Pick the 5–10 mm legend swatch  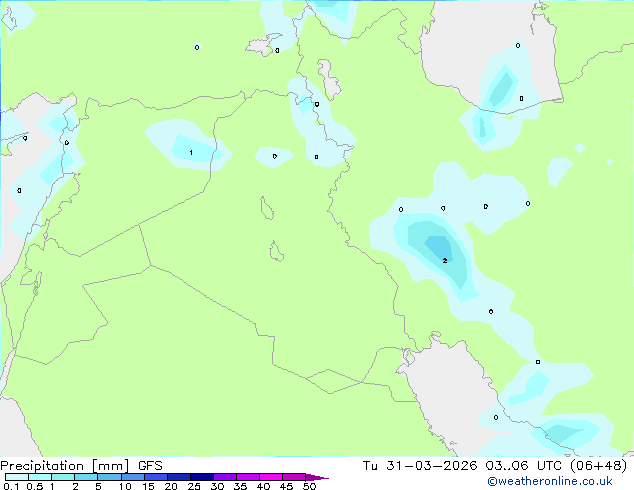109,477
